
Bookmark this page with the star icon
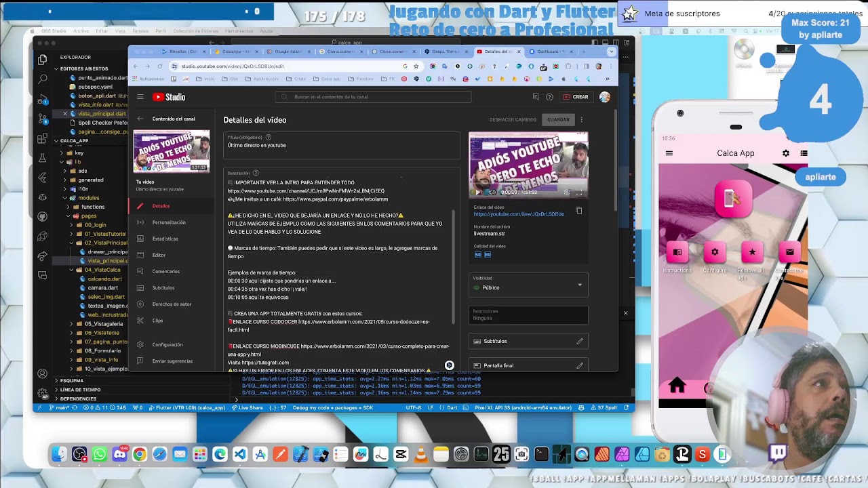coord(416,66)
